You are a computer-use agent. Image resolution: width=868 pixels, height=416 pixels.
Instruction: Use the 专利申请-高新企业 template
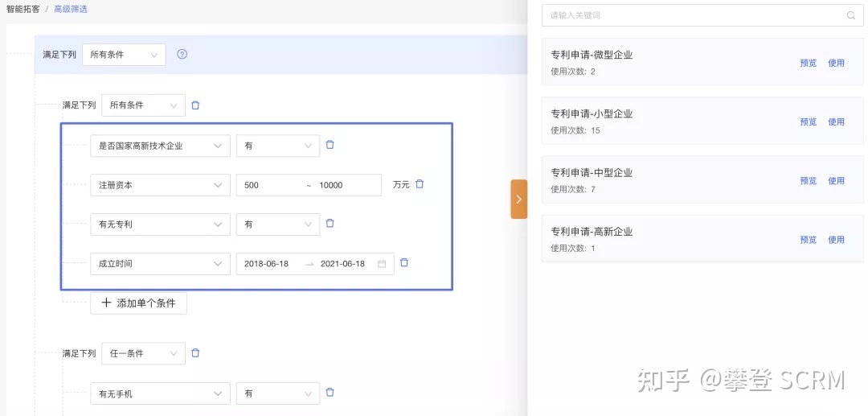point(836,240)
